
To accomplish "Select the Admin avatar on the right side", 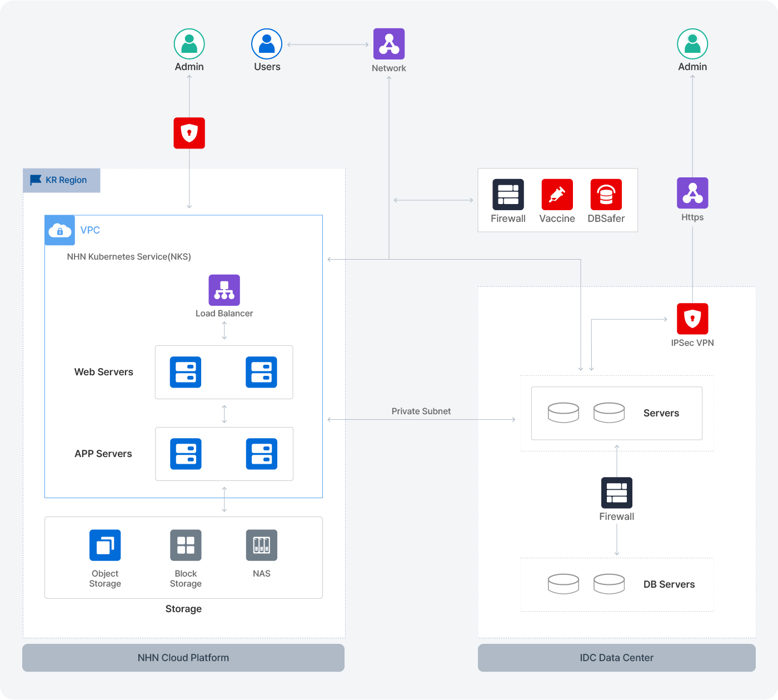I will click(x=692, y=43).
